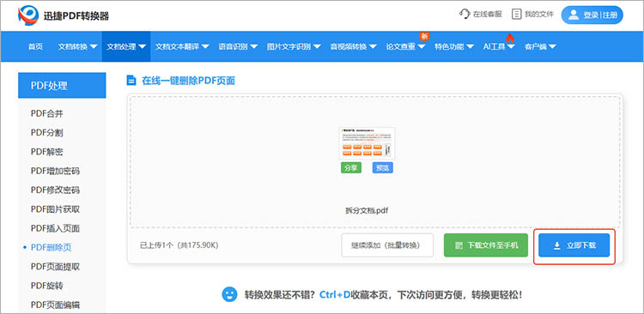This screenshot has width=644, height=314.
Task: Expand the 文档处理 dropdown
Action: pos(126,47)
